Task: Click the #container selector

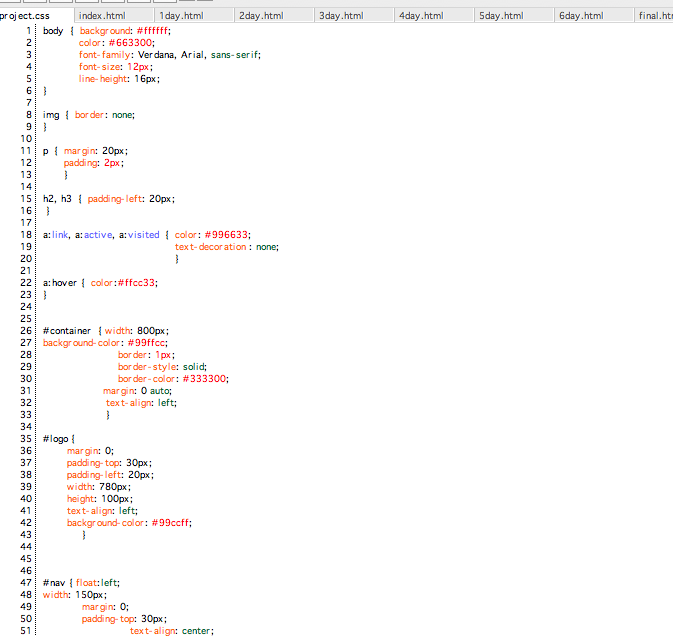Action: (x=67, y=331)
